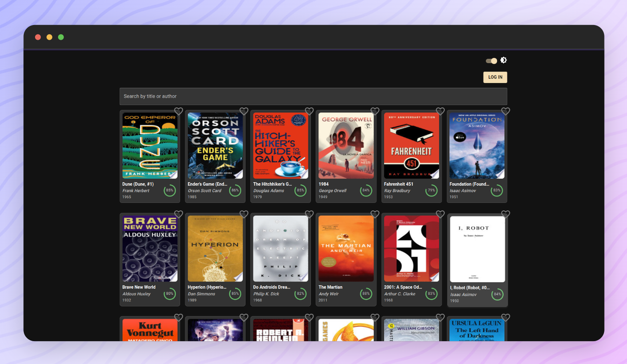Open the Dune (Dune, #1) title link
The image size is (627, 364).
(x=138, y=184)
